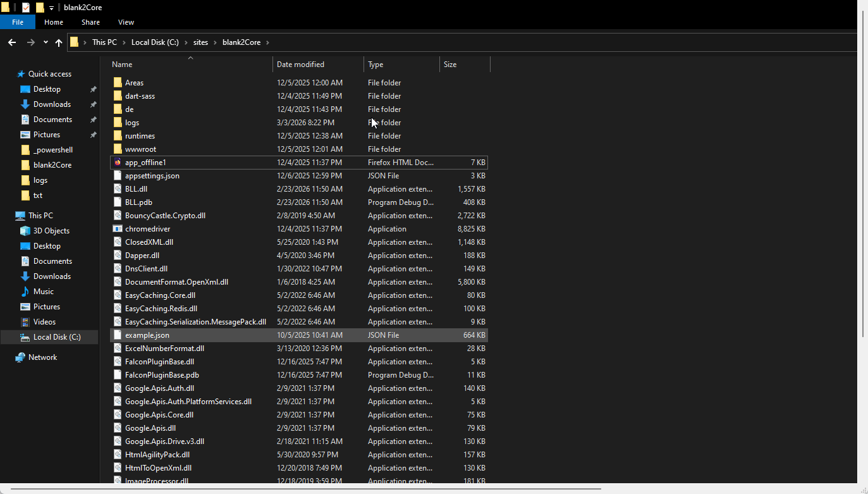Click the chromedriver application icon
This screenshot has width=868, height=494.
point(118,229)
